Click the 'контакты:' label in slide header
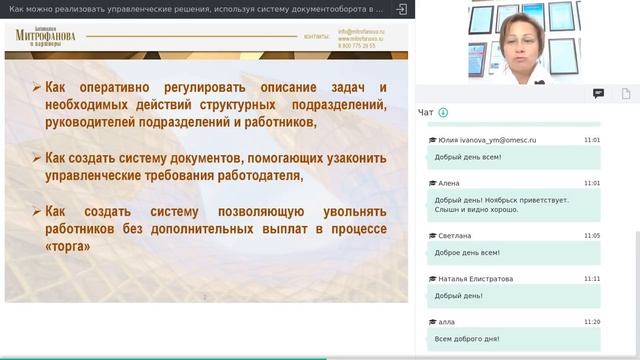 click(x=316, y=37)
